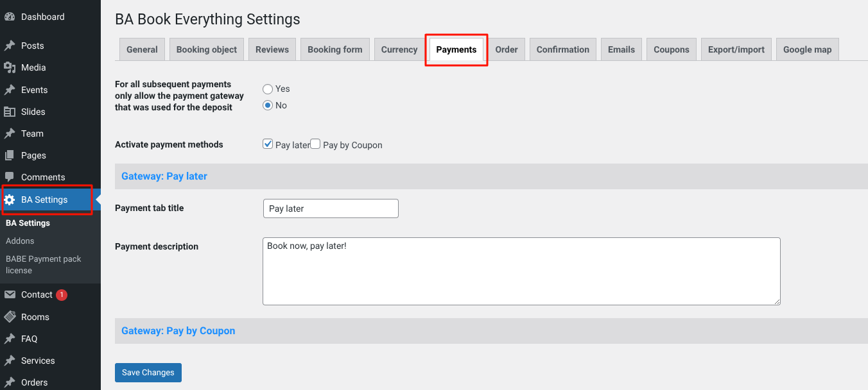Click the Pages icon in sidebar

click(x=10, y=155)
